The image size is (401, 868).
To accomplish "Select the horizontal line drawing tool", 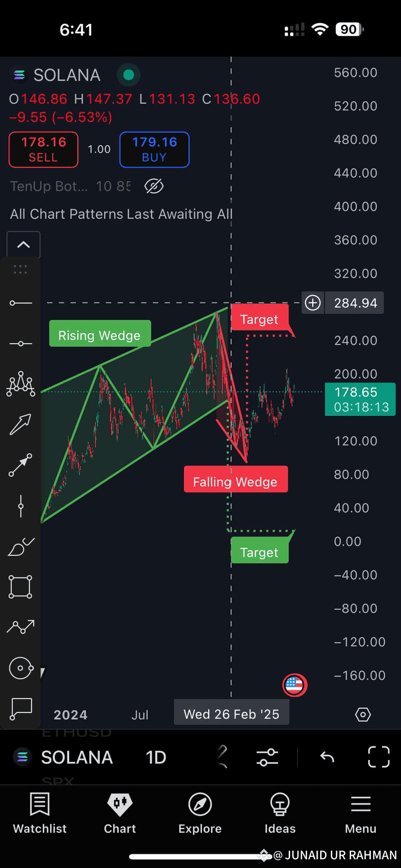I will [21, 344].
